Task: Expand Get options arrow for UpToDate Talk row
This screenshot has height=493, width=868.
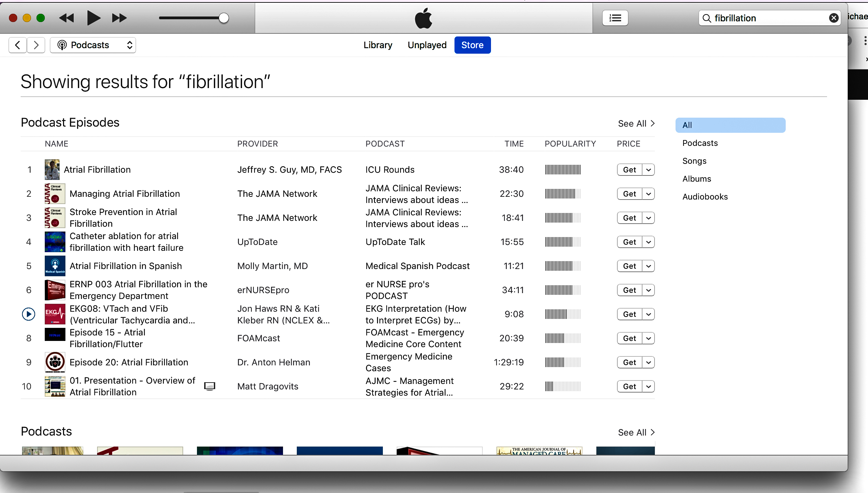Action: tap(648, 242)
